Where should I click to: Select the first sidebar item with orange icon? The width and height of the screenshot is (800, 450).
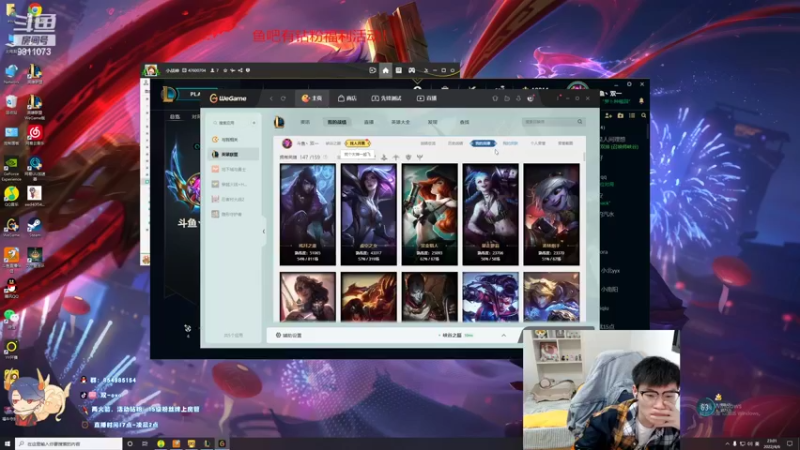tap(234, 139)
